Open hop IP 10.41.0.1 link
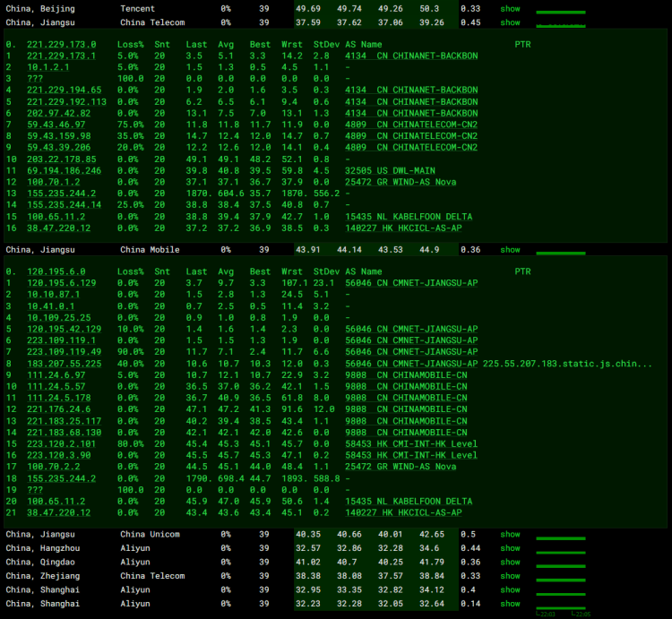The image size is (672, 619). coord(50,306)
